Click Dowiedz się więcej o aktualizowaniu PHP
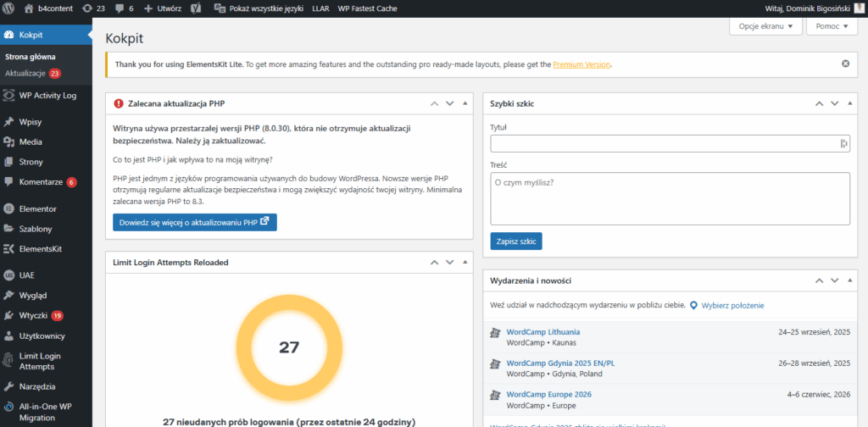Screen dimensions: 868x427 [194, 222]
